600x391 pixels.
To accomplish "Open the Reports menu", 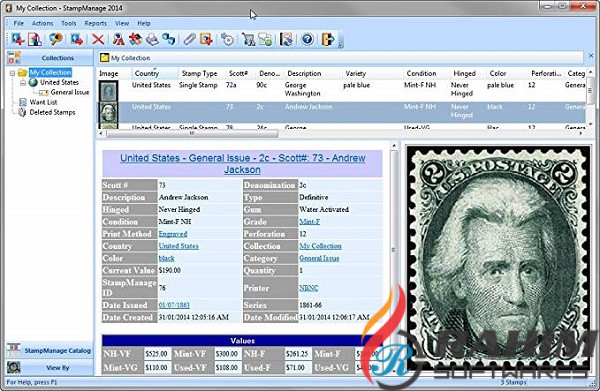I will tap(96, 23).
